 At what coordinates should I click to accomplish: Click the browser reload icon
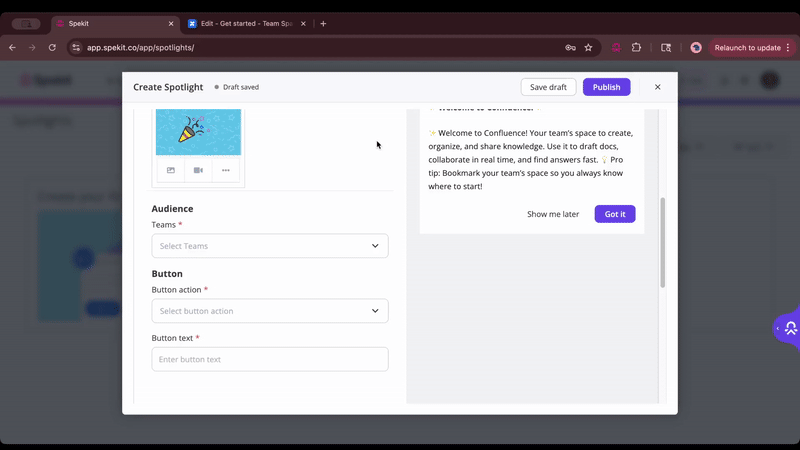click(x=52, y=47)
